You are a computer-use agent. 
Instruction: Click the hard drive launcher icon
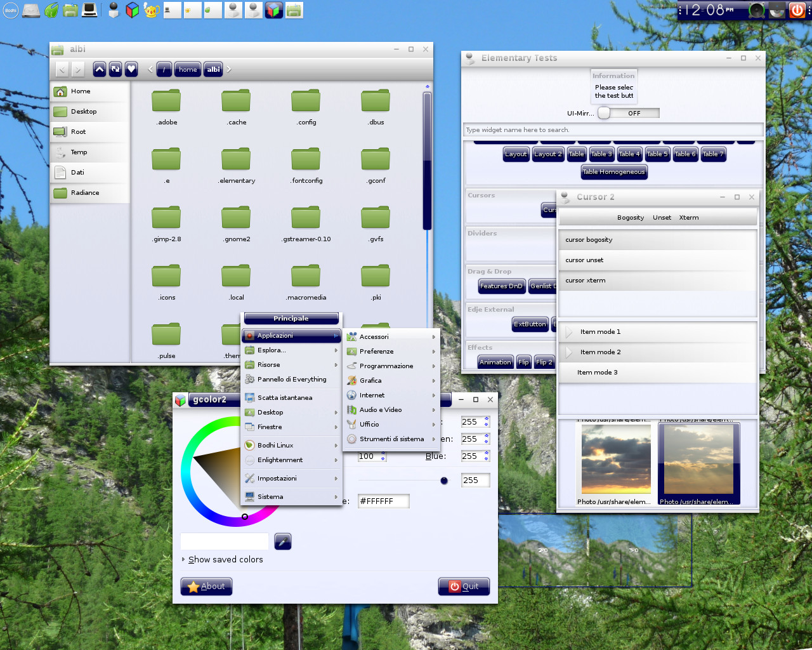click(30, 10)
